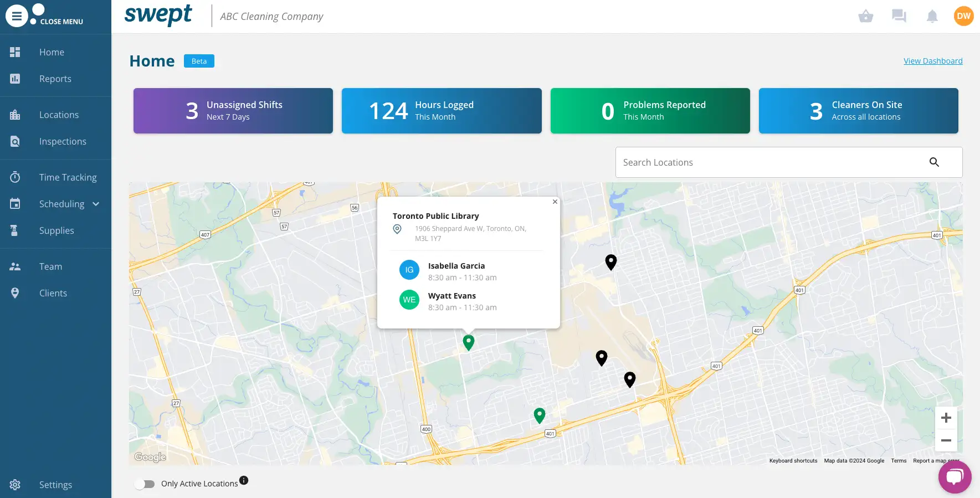This screenshot has height=498, width=980.
Task: Open the Cleaners On Site card
Action: (859, 111)
